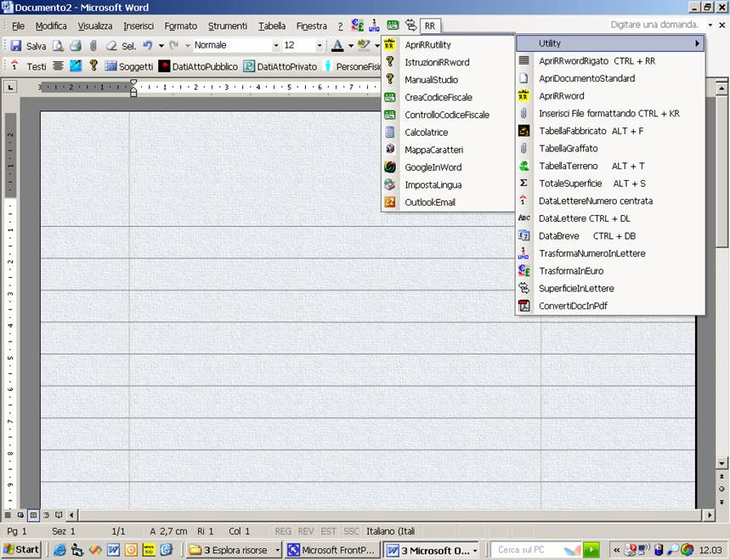The width and height of the screenshot is (730, 560).
Task: Choose ConvertiDocInPdf in the submenu
Action: 610,306
